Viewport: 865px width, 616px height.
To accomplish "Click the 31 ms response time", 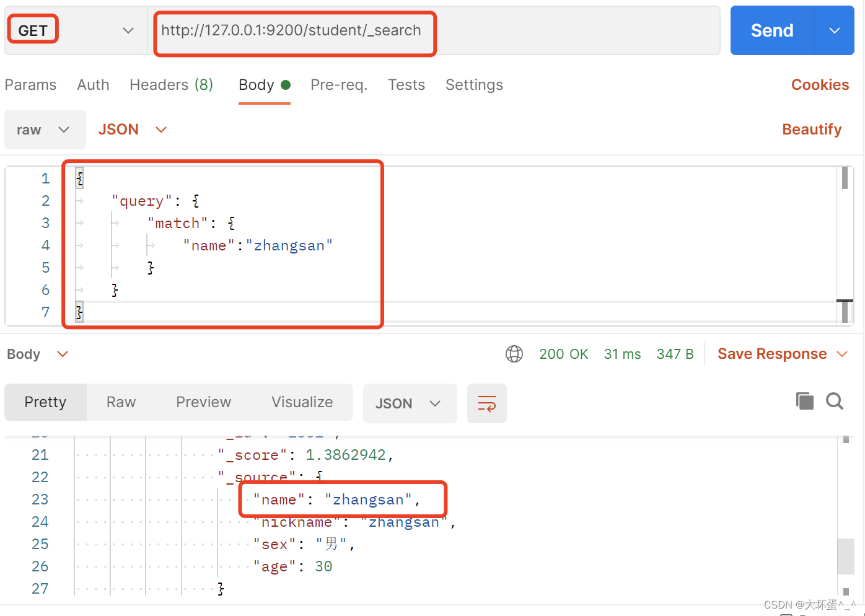I will tap(622, 354).
